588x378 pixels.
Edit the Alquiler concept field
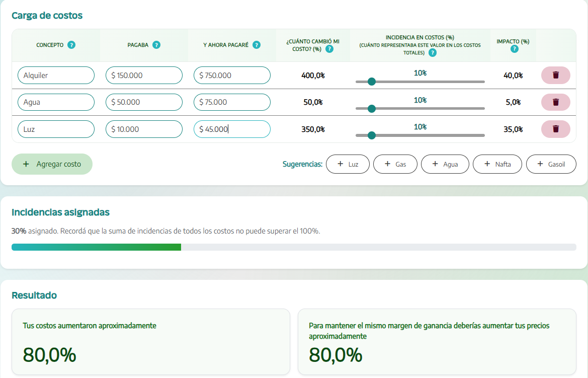56,75
